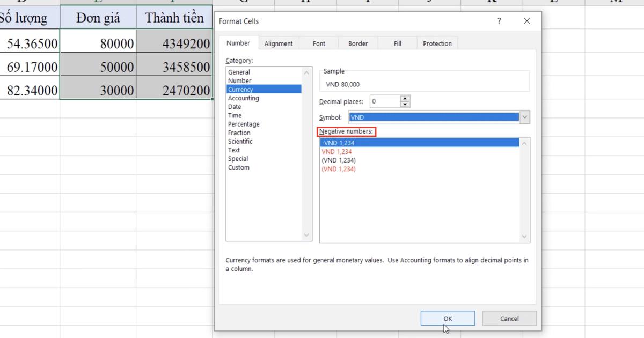Select the Thành tiền header cell
644x338 pixels.
coord(174,17)
